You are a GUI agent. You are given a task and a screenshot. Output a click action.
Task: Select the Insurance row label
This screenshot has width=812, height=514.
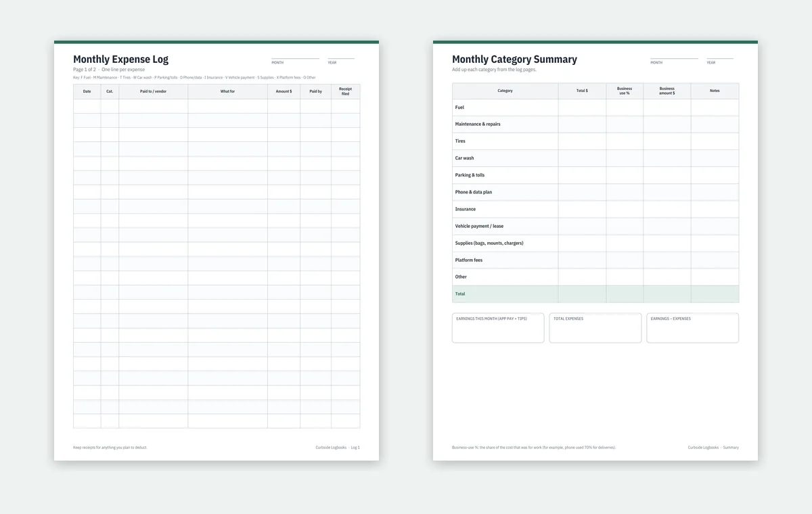[466, 209]
